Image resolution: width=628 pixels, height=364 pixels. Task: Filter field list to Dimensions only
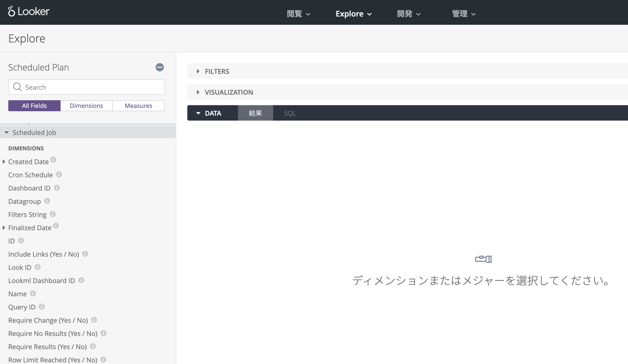coord(86,106)
